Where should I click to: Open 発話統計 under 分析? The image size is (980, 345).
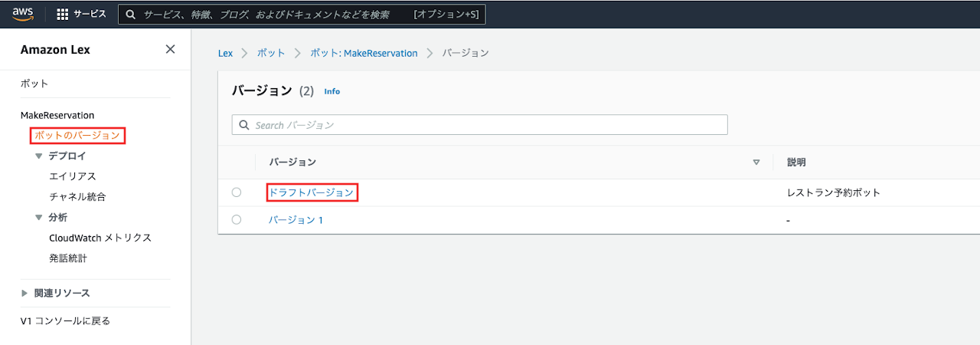(68, 258)
